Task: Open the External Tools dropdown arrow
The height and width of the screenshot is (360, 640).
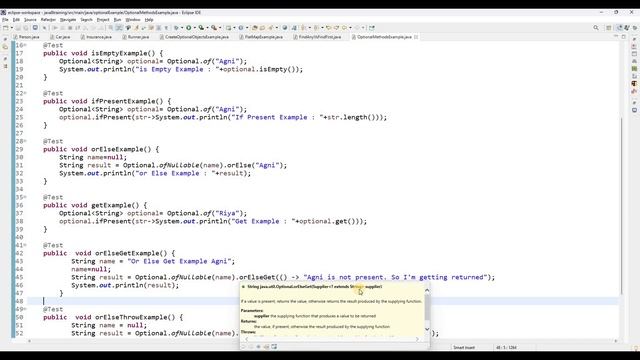Action: (x=220, y=28)
